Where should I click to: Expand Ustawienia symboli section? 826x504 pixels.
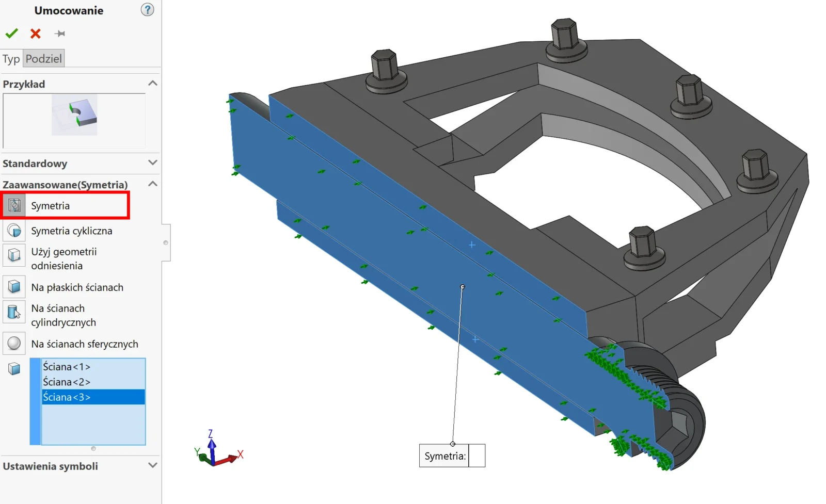tap(153, 465)
